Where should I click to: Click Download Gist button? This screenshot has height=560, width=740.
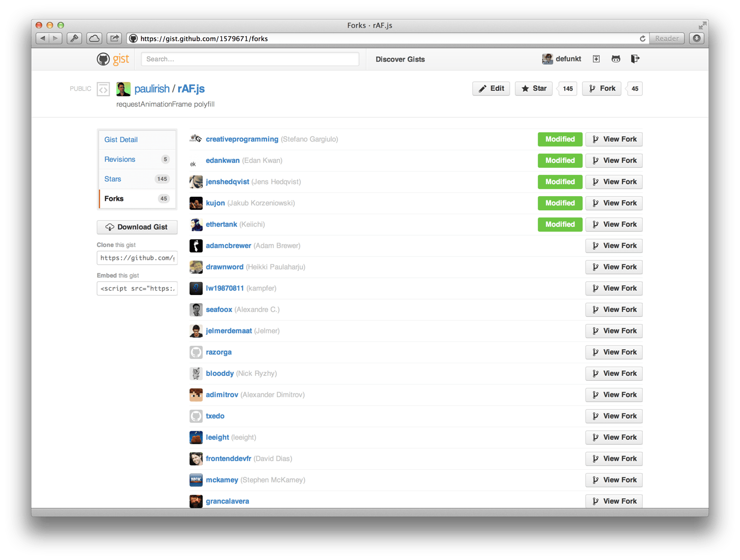pyautogui.click(x=137, y=227)
